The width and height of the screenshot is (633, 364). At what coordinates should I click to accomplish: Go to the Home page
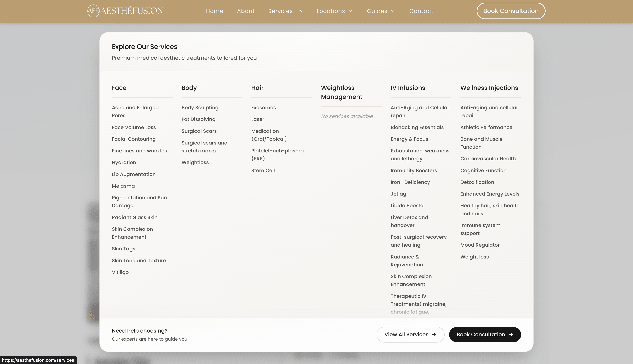(214, 11)
